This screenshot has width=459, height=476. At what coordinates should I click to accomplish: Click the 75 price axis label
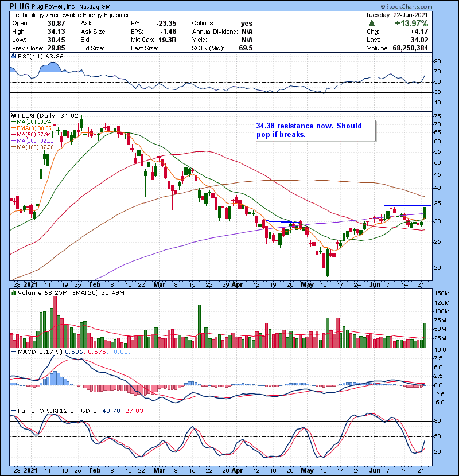pos(438,116)
